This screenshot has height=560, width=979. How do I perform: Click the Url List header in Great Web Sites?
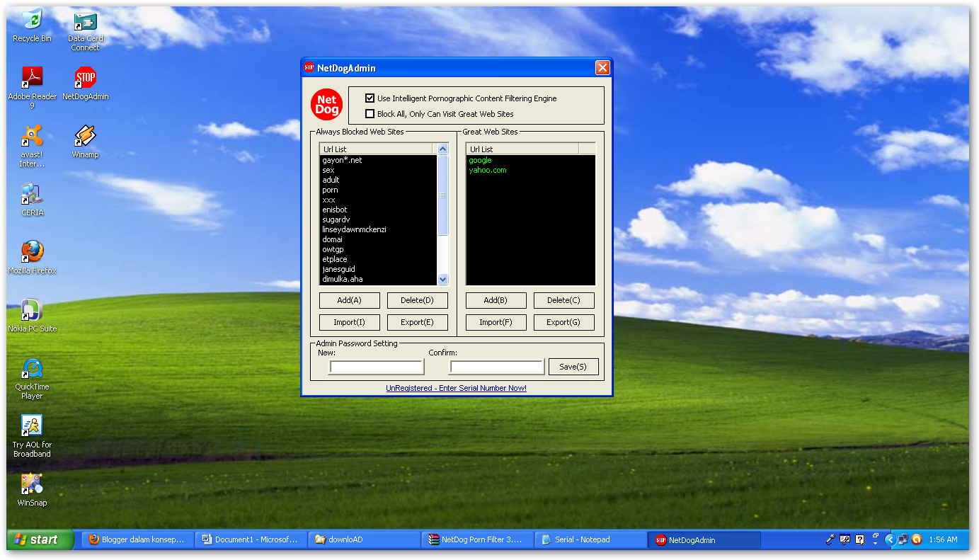[x=522, y=149]
